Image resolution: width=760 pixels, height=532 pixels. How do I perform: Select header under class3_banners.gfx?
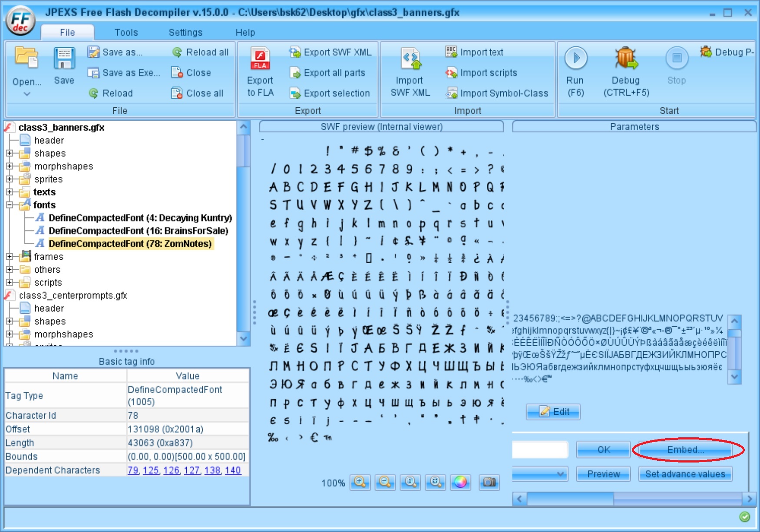(x=49, y=140)
